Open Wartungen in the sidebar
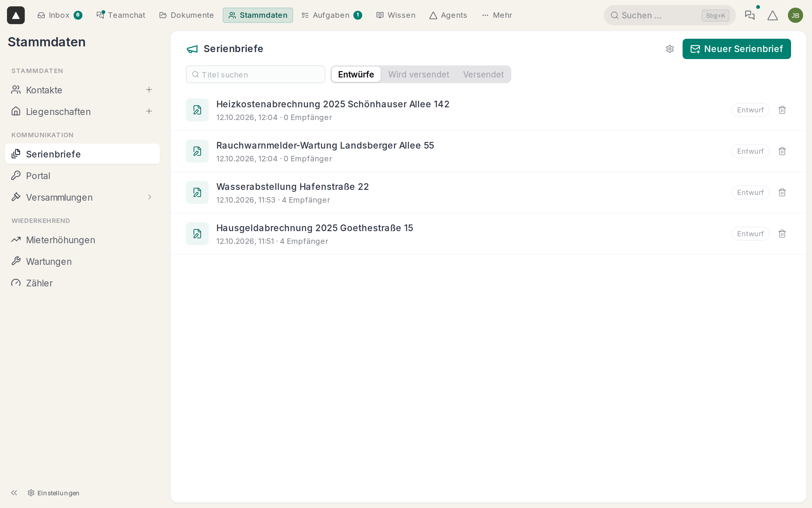The width and height of the screenshot is (812, 508). click(x=82, y=261)
